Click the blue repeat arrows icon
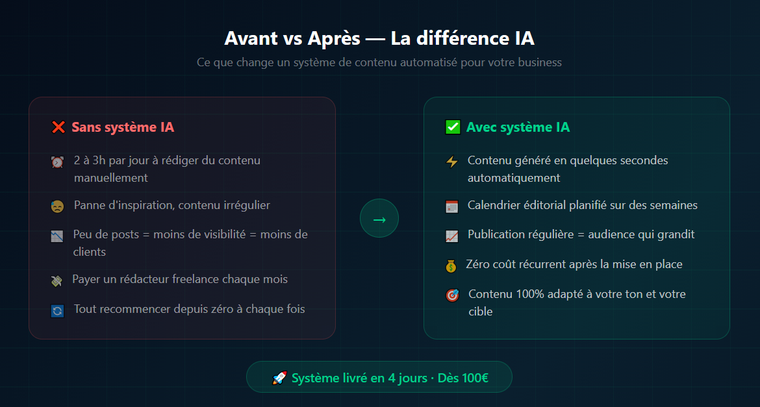The width and height of the screenshot is (760, 407). coord(57,311)
